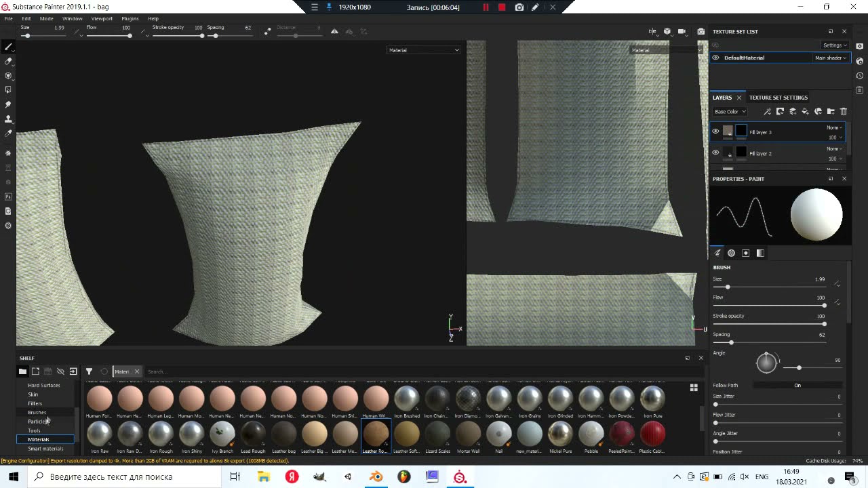This screenshot has height=488, width=868.
Task: Delete the selected layer with trash icon
Action: click(844, 111)
